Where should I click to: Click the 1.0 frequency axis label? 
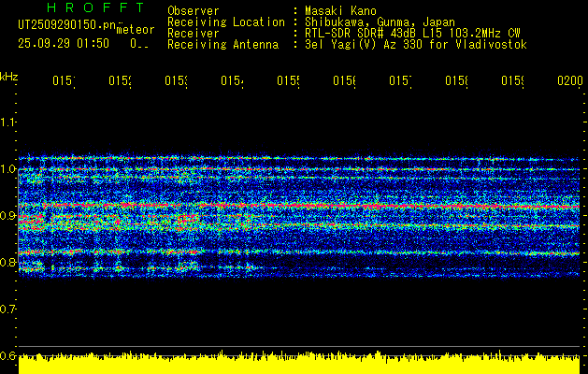(x=8, y=169)
